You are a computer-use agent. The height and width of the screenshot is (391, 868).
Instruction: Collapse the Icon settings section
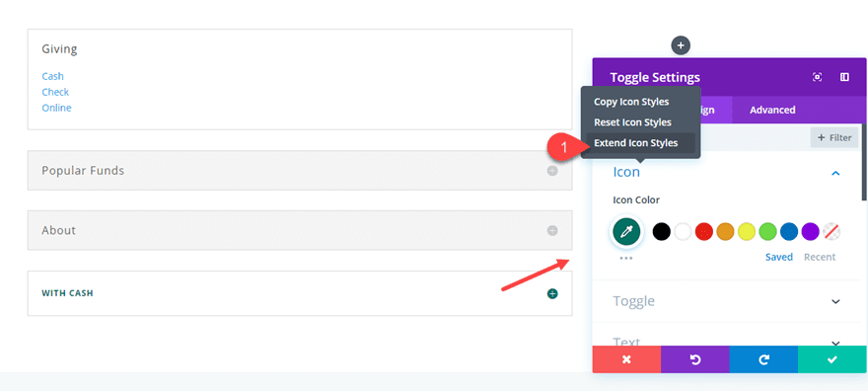[x=835, y=174]
